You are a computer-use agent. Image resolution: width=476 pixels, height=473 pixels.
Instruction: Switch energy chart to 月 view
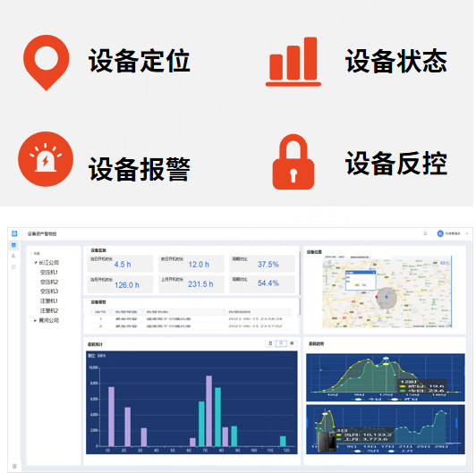pyautogui.click(x=281, y=343)
